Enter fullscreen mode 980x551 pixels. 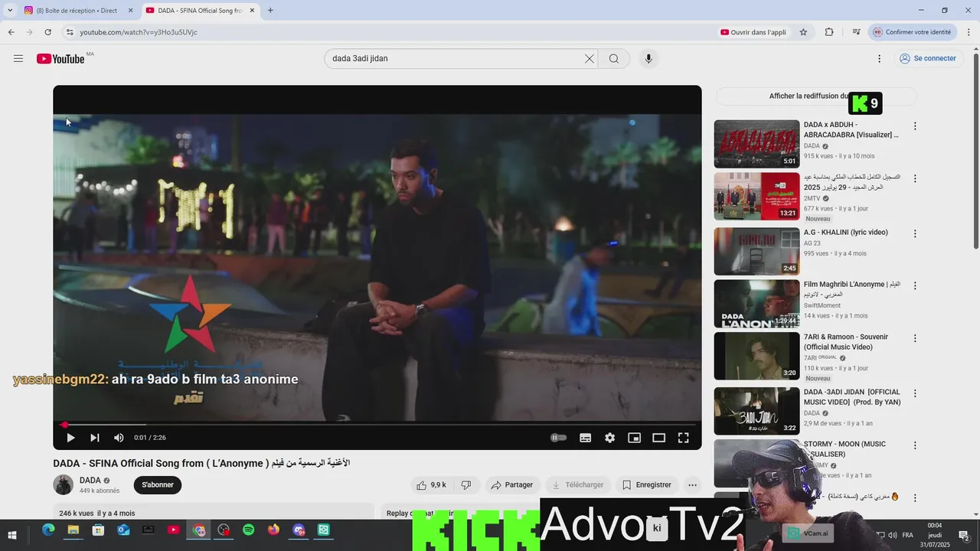click(684, 438)
